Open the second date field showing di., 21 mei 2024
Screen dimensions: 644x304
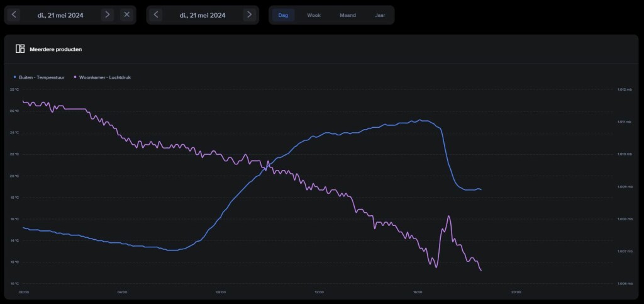203,14
